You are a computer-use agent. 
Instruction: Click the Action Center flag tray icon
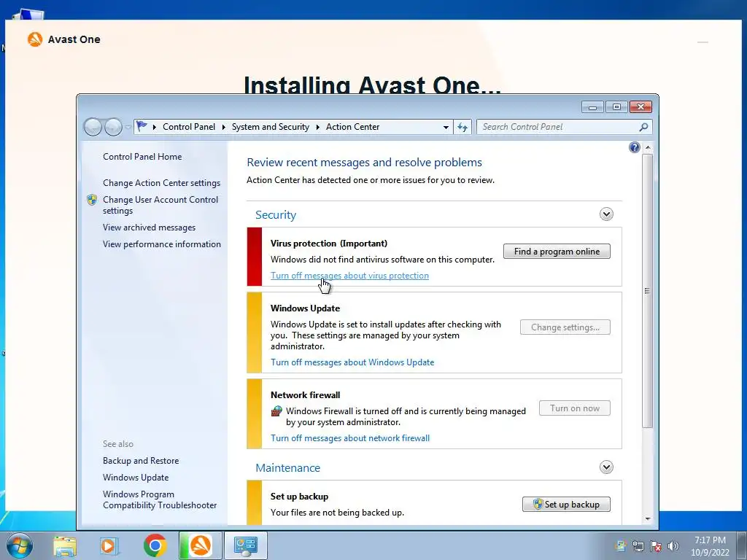click(656, 546)
